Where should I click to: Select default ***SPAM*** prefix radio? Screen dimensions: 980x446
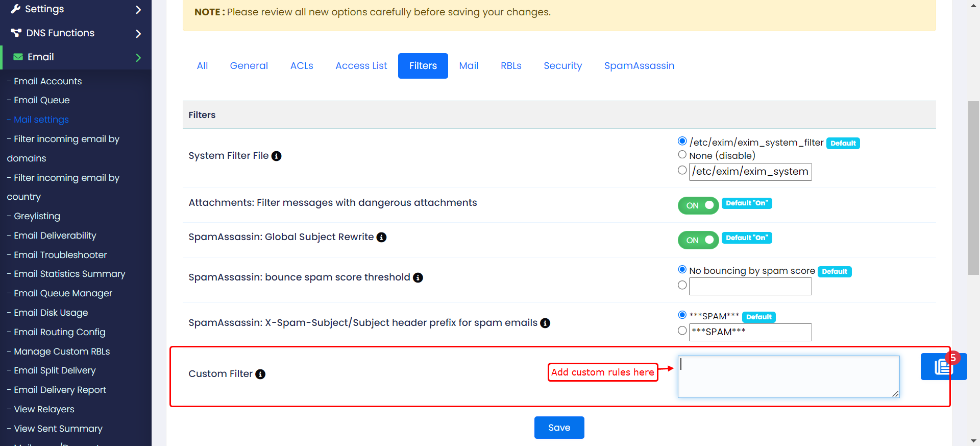(682, 315)
